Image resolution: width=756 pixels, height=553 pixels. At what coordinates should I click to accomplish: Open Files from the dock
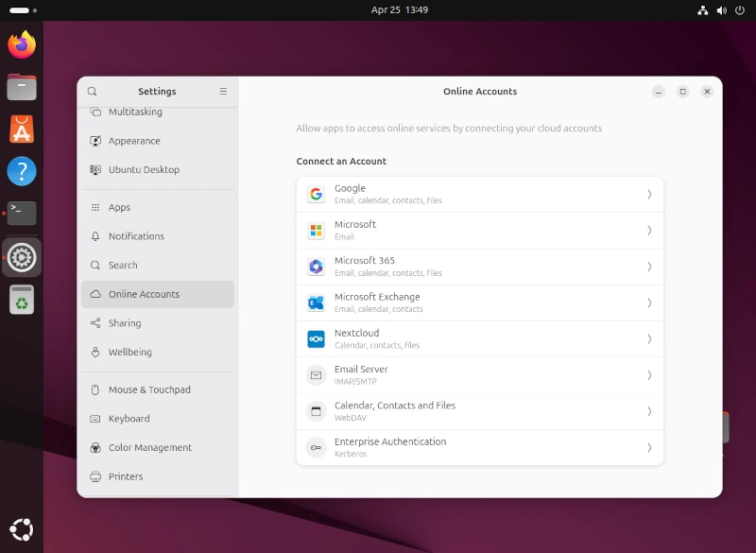click(22, 87)
